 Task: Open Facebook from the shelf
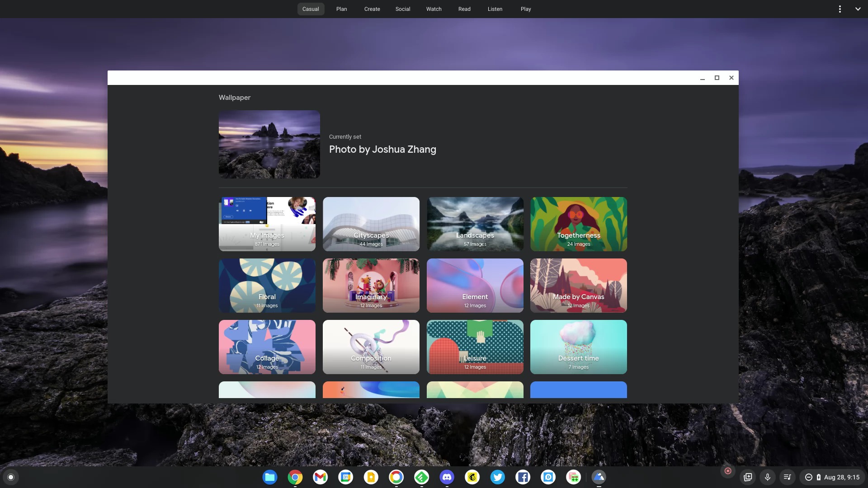coord(523,477)
